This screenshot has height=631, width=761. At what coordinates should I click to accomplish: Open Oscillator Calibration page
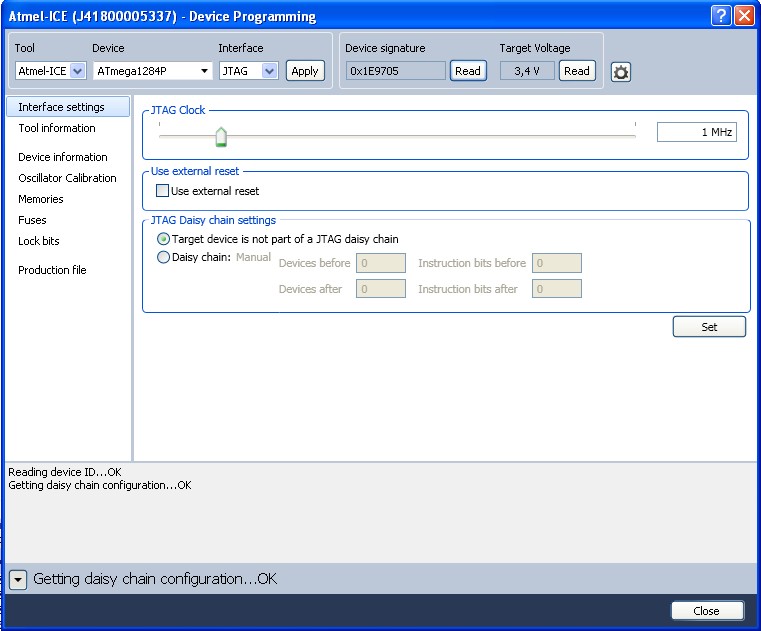tap(67, 178)
